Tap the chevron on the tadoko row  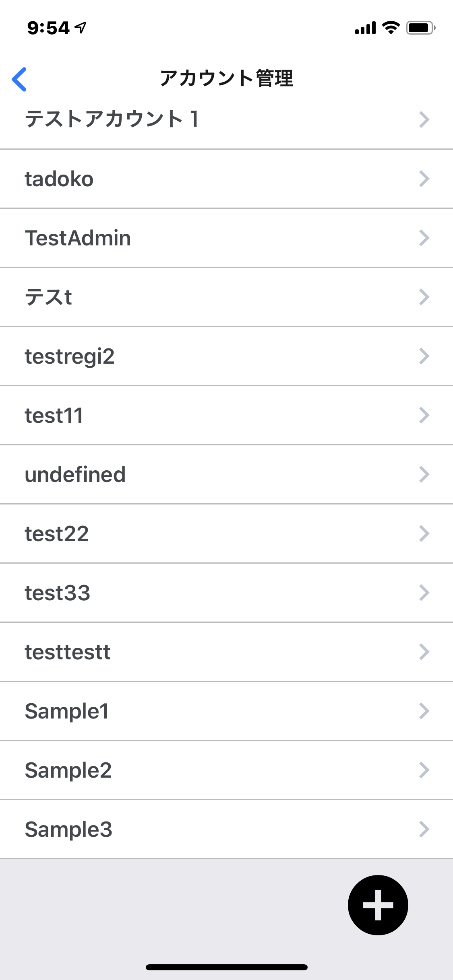(424, 179)
